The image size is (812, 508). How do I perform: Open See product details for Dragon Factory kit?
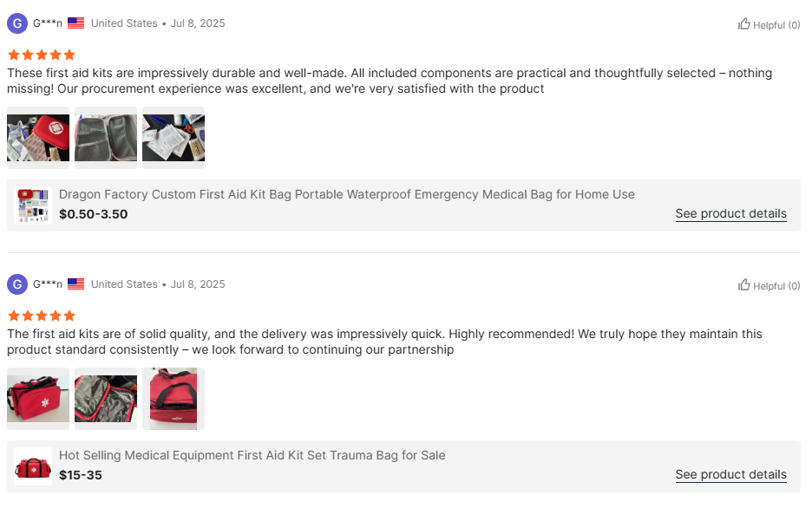tap(730, 214)
